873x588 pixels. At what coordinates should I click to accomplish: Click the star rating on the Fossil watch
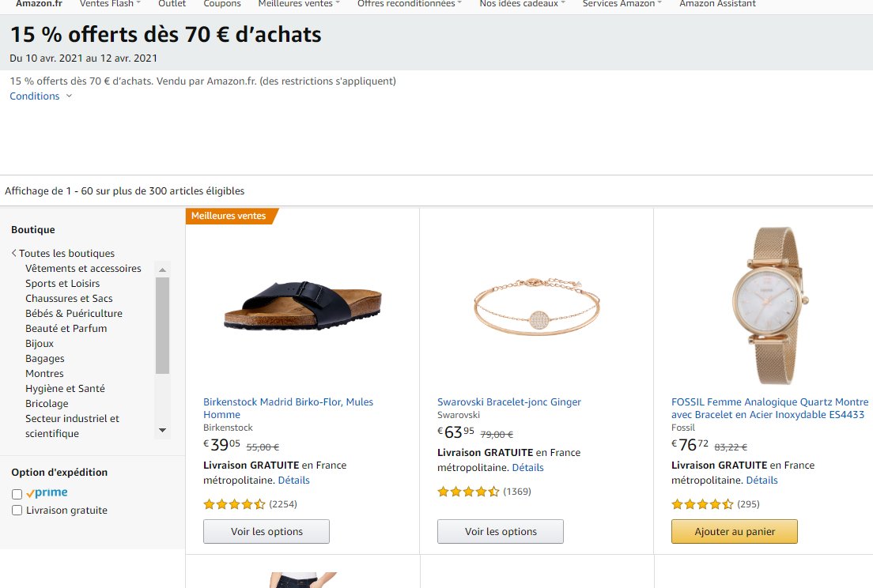point(702,503)
